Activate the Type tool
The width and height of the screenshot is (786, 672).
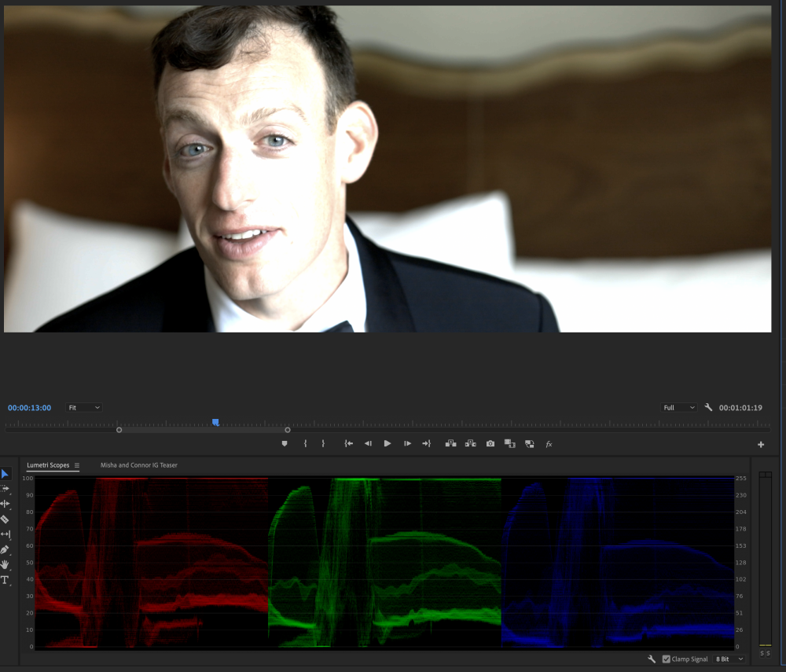pyautogui.click(x=5, y=580)
